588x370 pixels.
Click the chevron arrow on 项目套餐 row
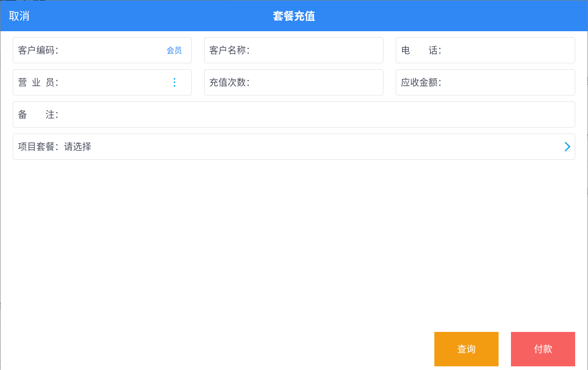tap(567, 147)
